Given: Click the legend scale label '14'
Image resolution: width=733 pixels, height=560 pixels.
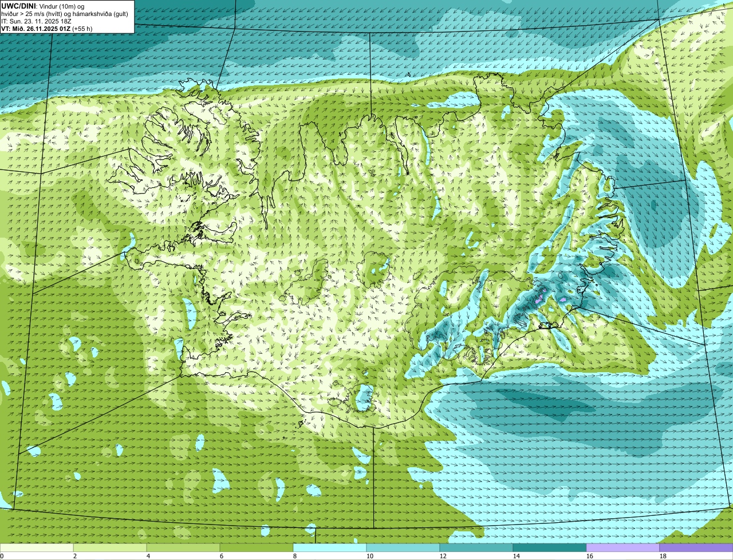Looking at the screenshot, I should pos(517,556).
